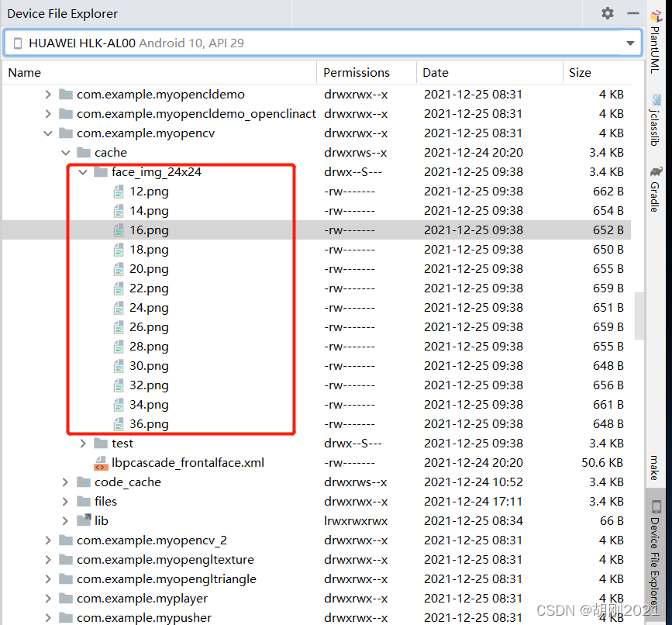672x625 pixels.
Task: Expand the com.example.myopencv_2 folder
Action: pos(48,540)
